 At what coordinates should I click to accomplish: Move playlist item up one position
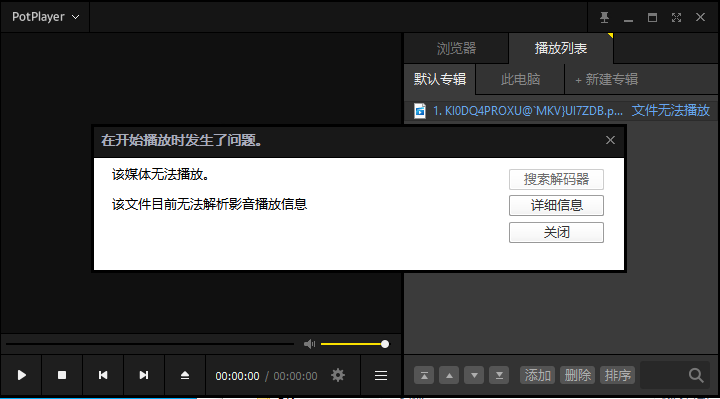(x=449, y=376)
